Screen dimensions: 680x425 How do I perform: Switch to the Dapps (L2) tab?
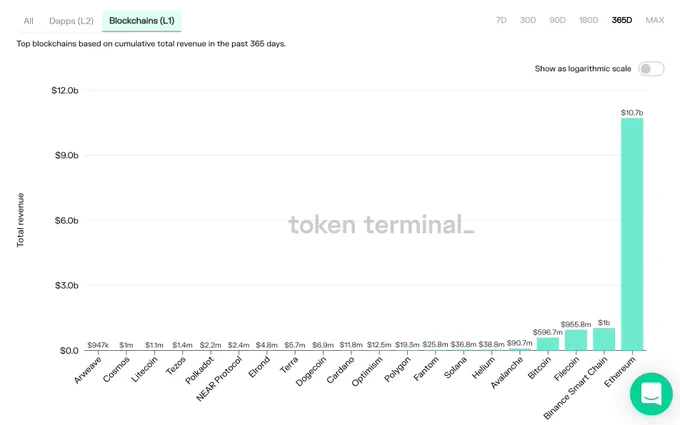[x=71, y=21]
